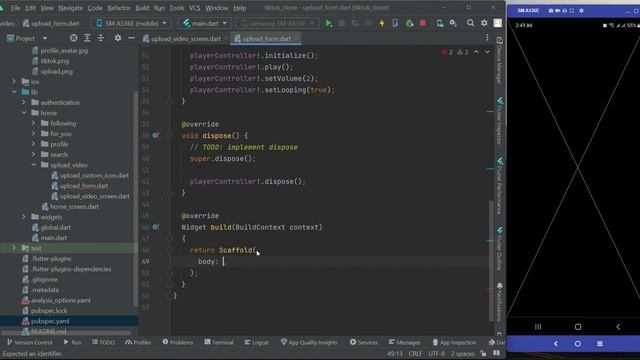Tap phone mirror Recents navigation icon

pyautogui.click(x=538, y=327)
